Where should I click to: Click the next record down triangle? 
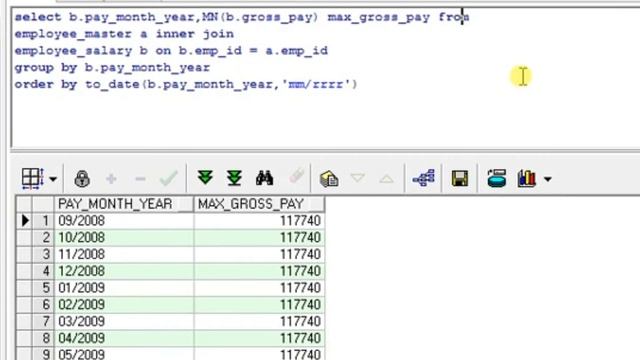[x=358, y=178]
